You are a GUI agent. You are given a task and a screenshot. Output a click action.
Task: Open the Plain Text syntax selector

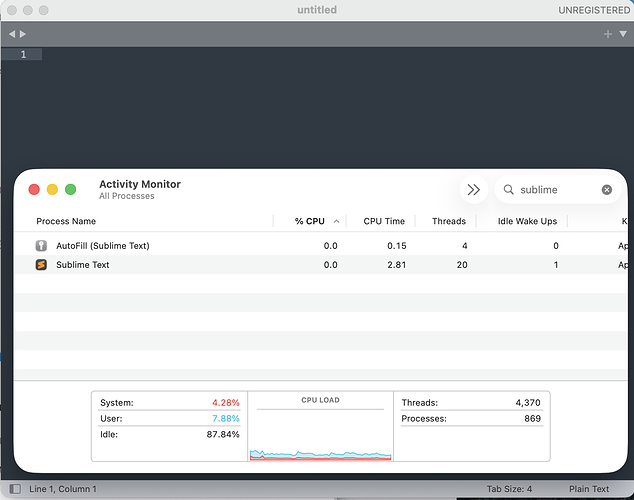click(589, 489)
